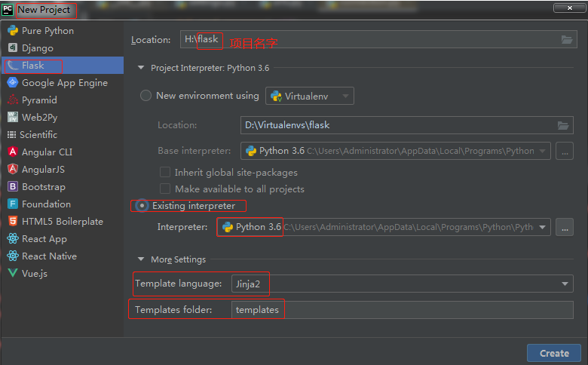
Task: Select the Pure Python project type
Action: [x=63, y=31]
